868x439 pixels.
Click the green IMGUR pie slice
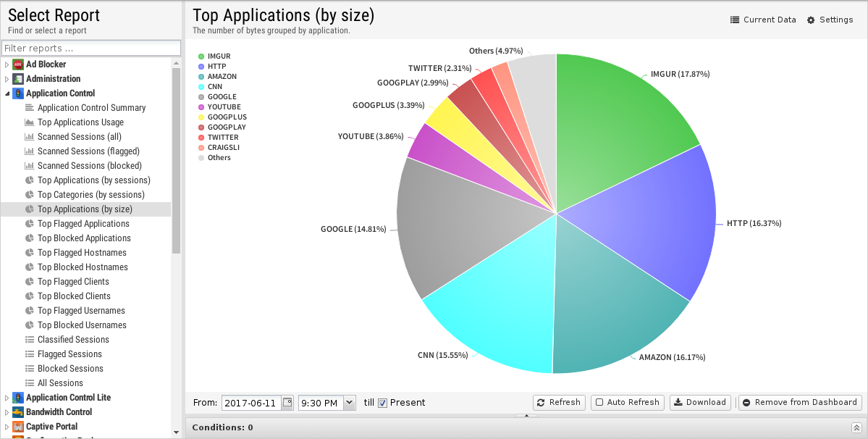click(615, 122)
